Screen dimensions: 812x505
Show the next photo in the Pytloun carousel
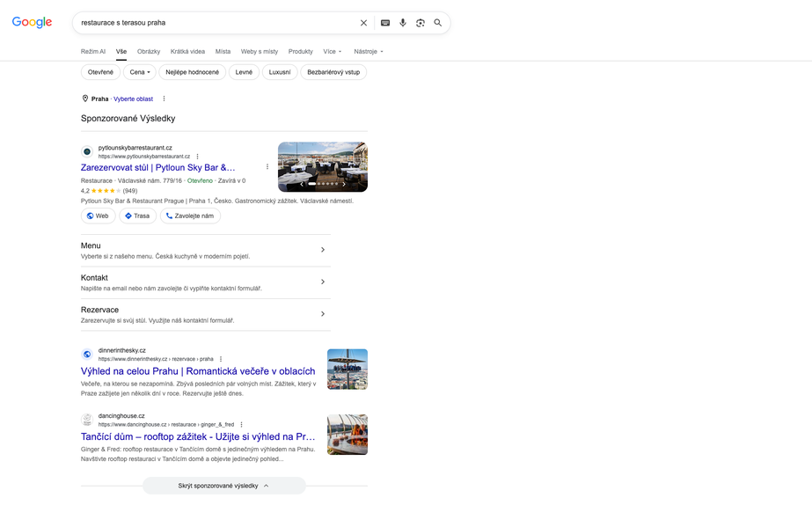[344, 184]
